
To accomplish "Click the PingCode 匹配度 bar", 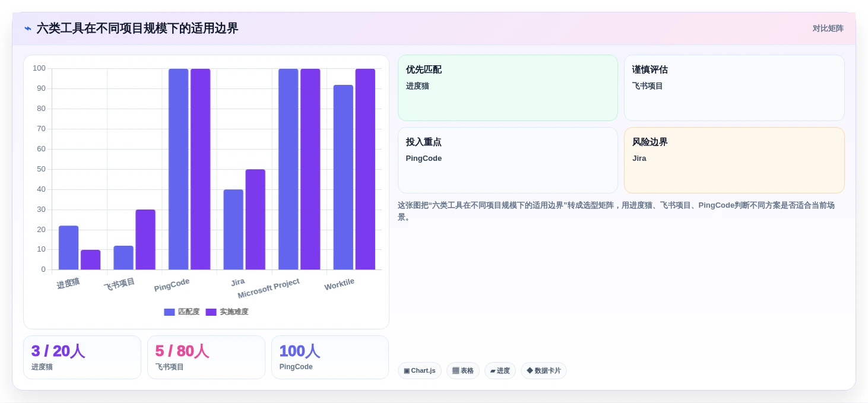I will [x=178, y=169].
